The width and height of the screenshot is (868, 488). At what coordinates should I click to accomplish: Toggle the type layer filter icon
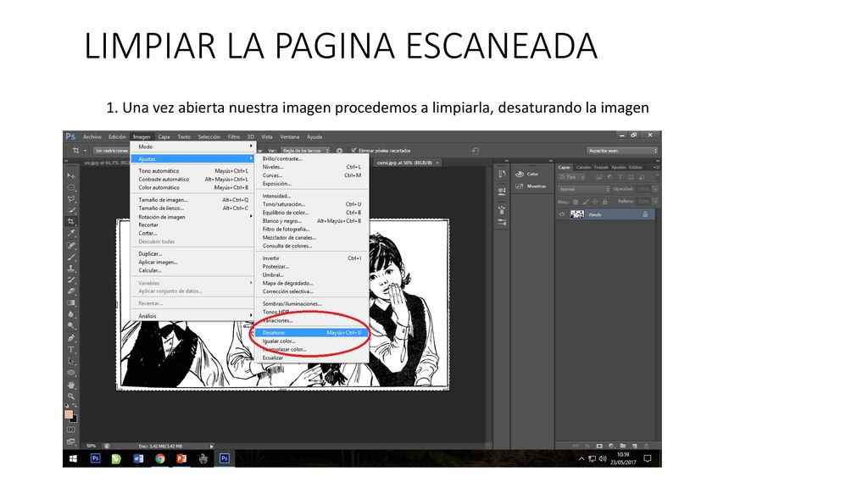(620, 177)
